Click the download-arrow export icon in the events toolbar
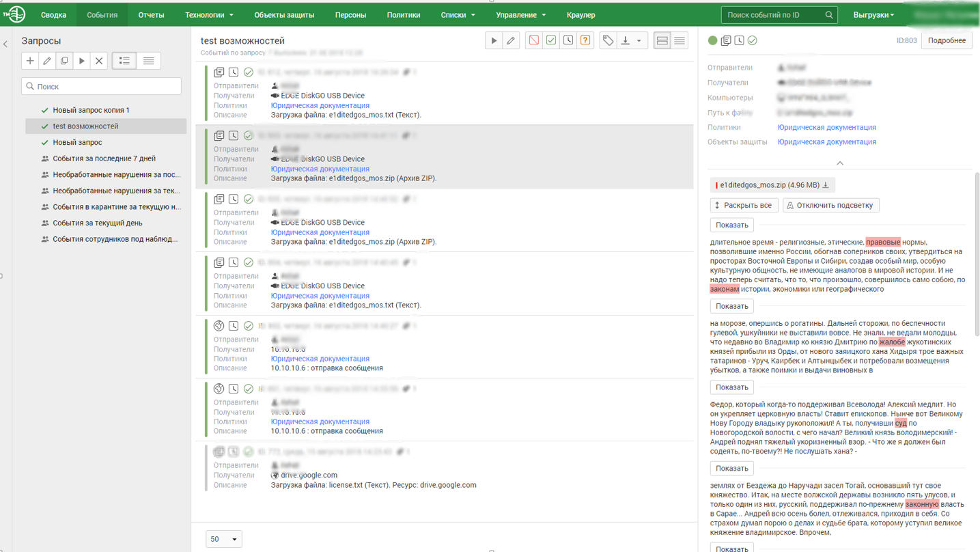980x552 pixels. [625, 41]
